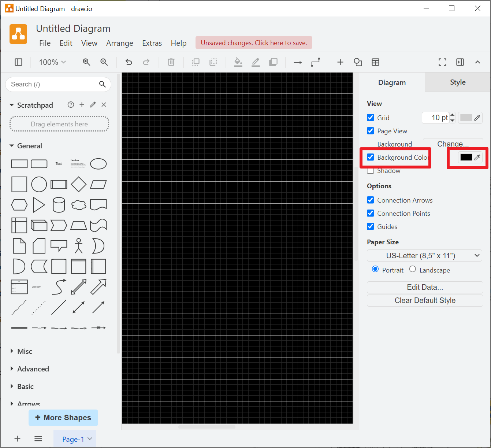
Task: Click the To Front icon
Action: 196,62
